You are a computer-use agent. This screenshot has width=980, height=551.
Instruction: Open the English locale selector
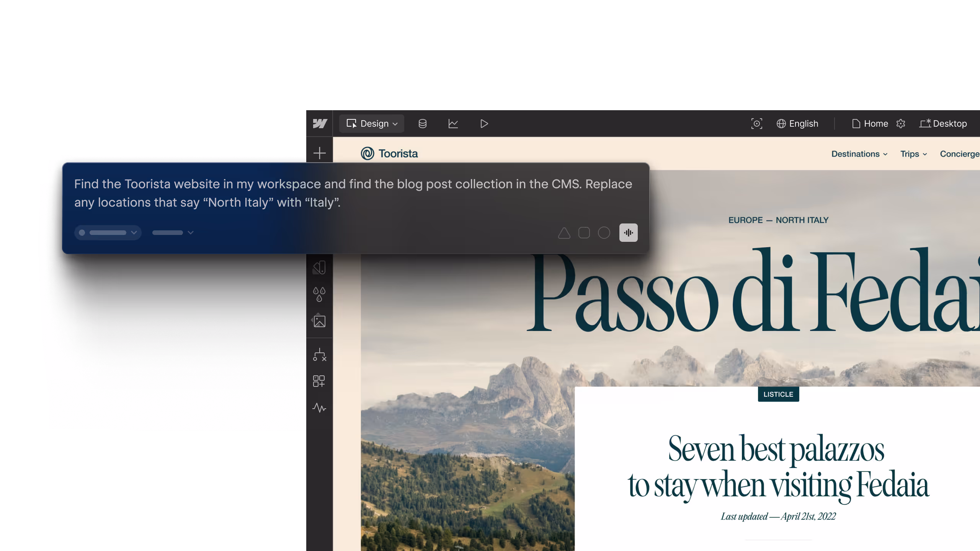coord(797,124)
